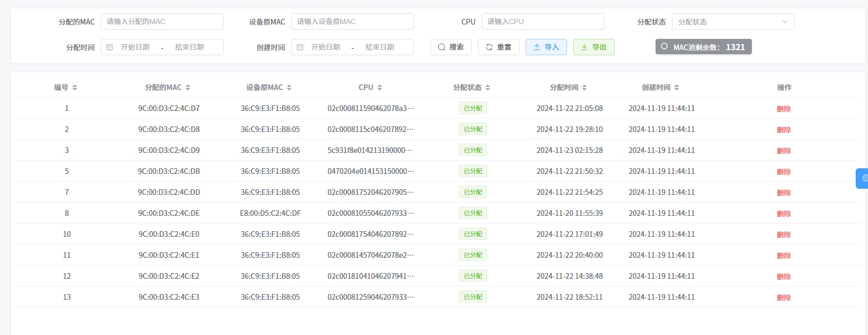The height and width of the screenshot is (335, 868).
Task: Focus the 设备原MAC input field
Action: pos(352,21)
